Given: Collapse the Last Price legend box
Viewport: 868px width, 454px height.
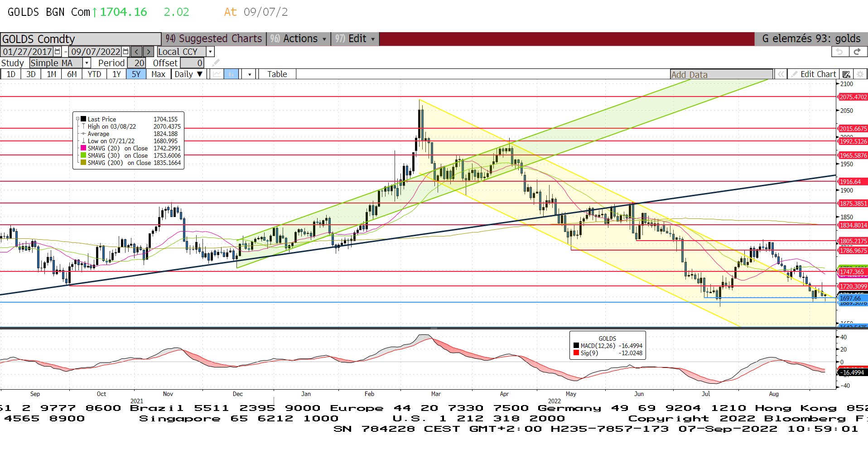Looking at the screenshot, I should point(77,119).
